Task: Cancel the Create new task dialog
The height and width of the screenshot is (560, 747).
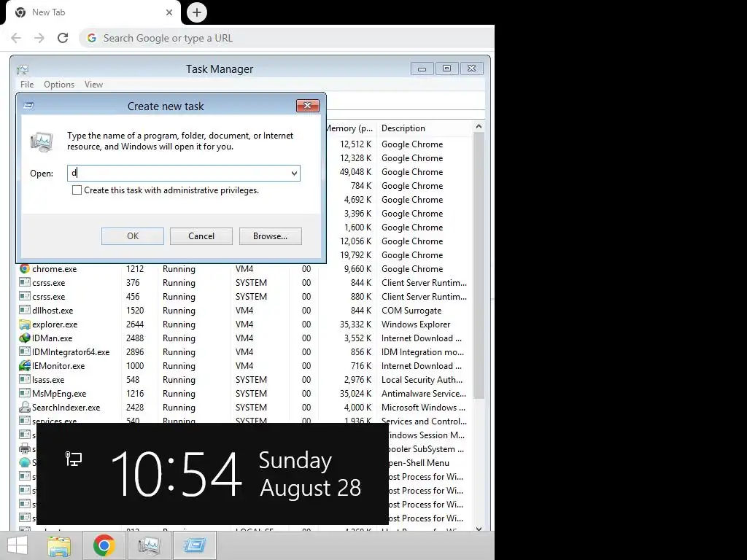Action: pos(201,236)
